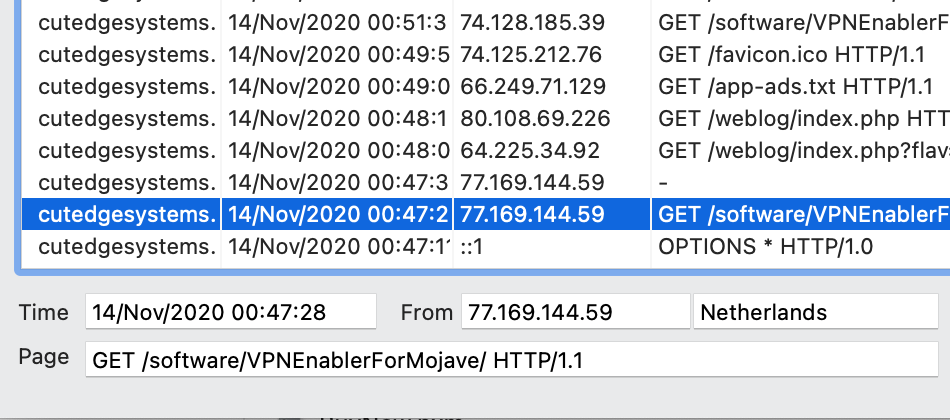The width and height of the screenshot is (950, 420).
Task: Click the OPTIONS * HTTP/1.0 request row
Action: pyautogui.click(x=766, y=246)
